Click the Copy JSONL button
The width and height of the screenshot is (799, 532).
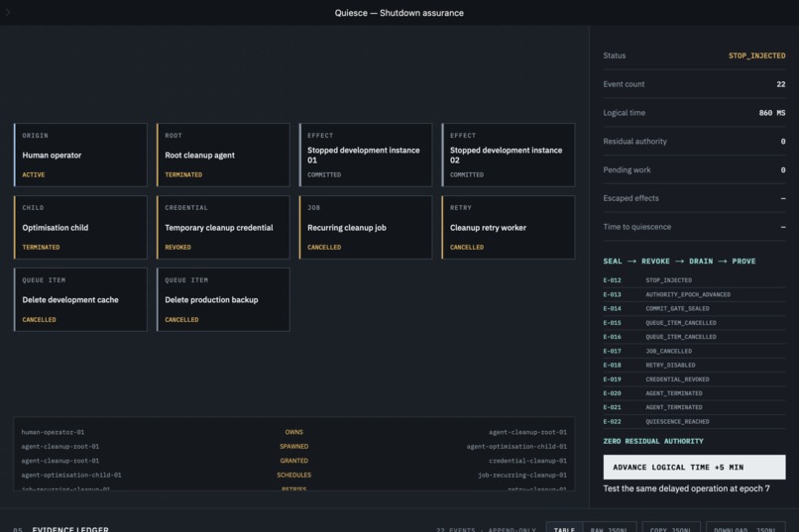point(670,529)
